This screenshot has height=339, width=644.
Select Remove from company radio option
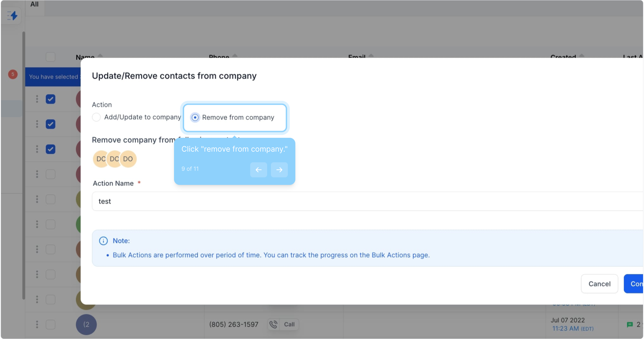(x=195, y=117)
